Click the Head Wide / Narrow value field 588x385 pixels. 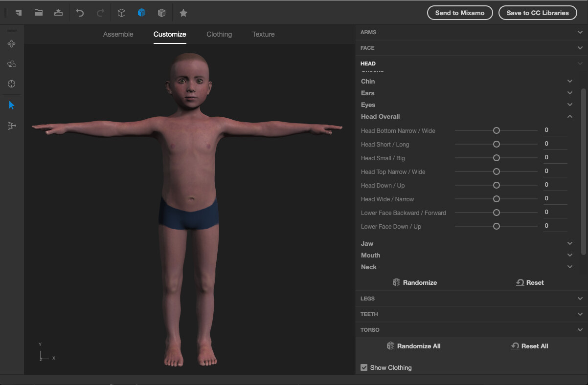tap(555, 199)
